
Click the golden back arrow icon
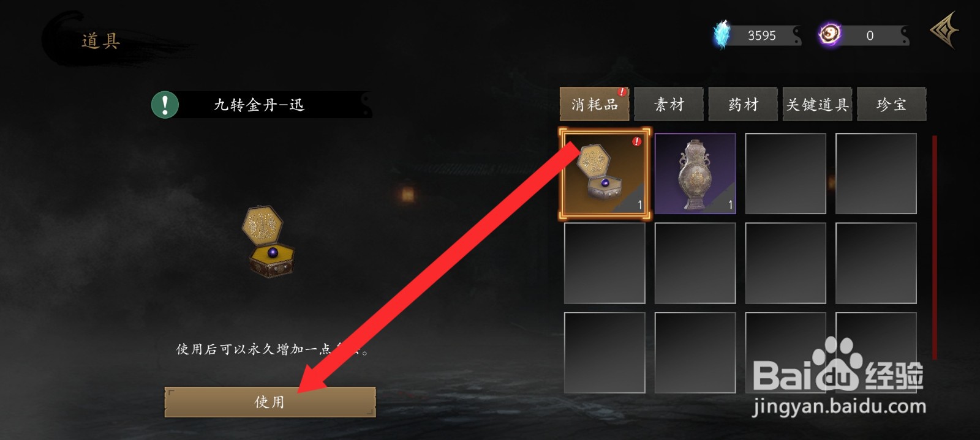click(944, 29)
